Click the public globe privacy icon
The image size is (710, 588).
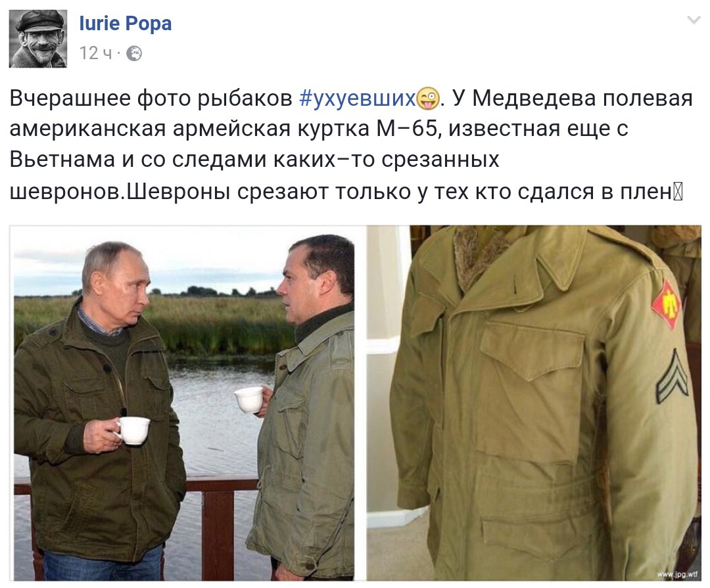tap(133, 53)
